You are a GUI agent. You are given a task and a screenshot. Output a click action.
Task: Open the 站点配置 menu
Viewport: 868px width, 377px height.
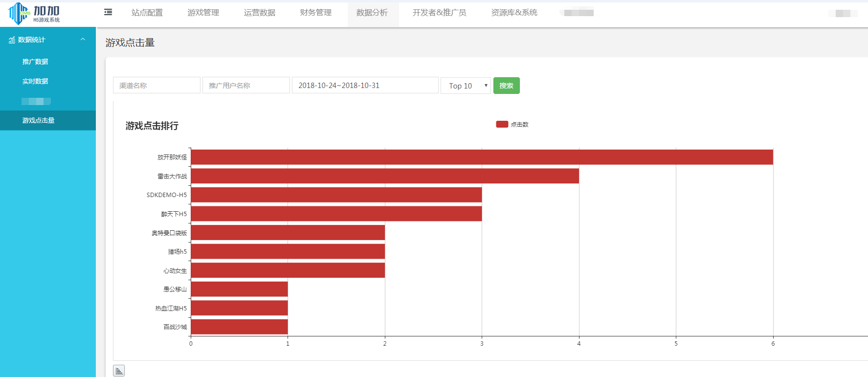pyautogui.click(x=147, y=13)
